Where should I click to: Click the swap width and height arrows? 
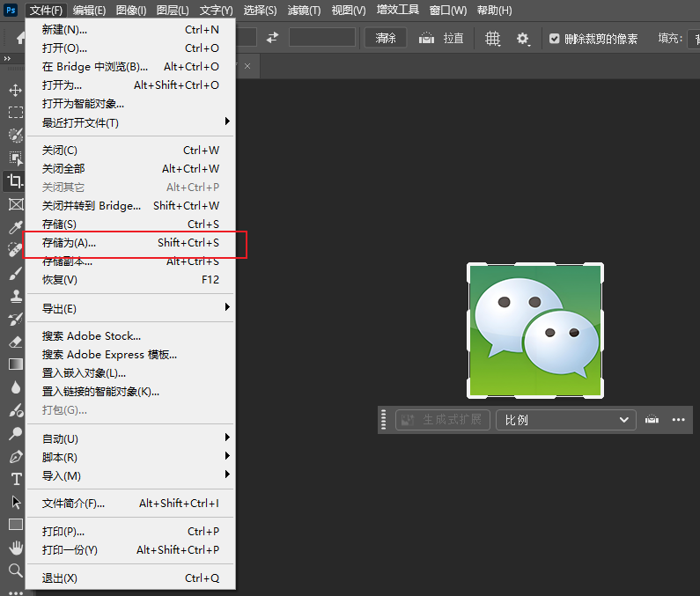272,38
